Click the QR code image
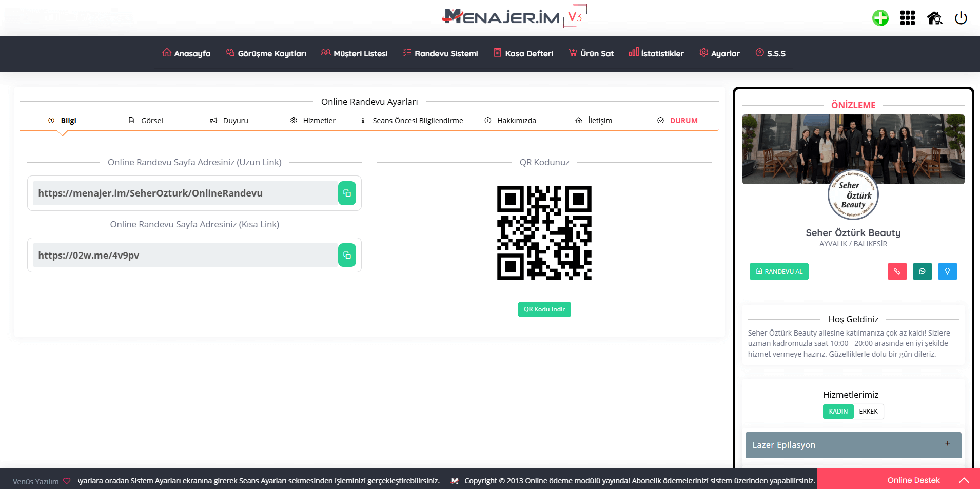This screenshot has height=489, width=980. pos(544,233)
